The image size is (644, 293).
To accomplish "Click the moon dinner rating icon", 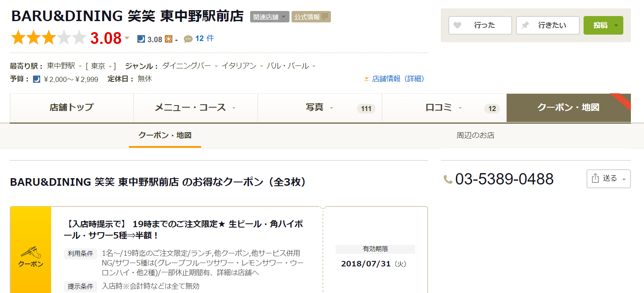I will point(142,39).
